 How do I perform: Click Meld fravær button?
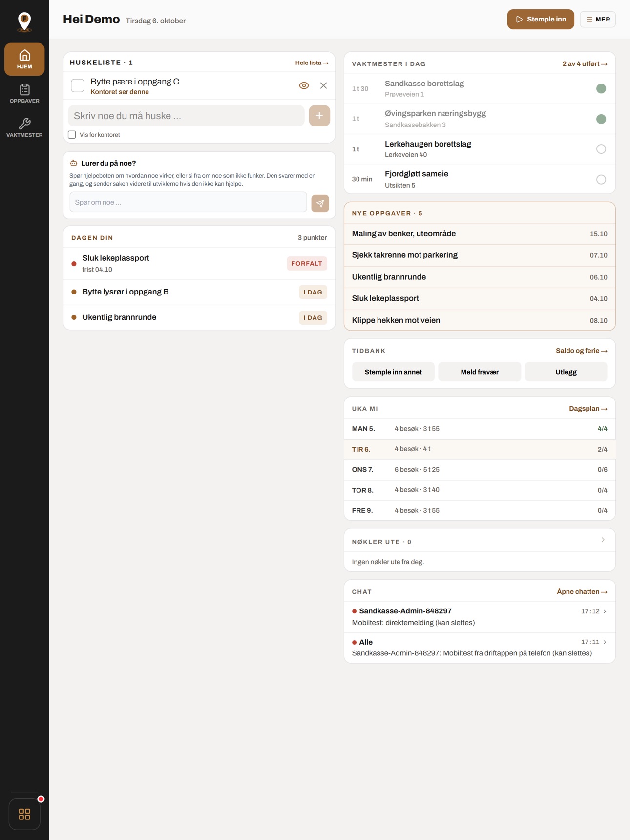(x=480, y=372)
